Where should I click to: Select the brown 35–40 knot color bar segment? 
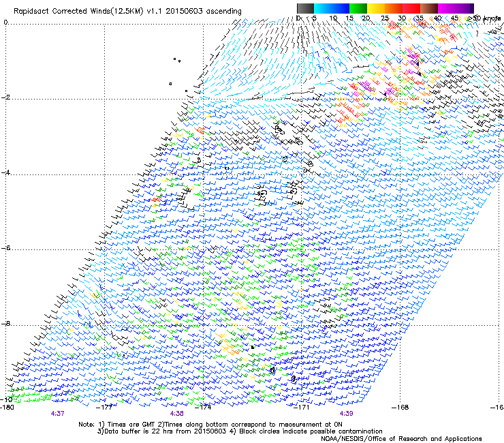(x=429, y=8)
